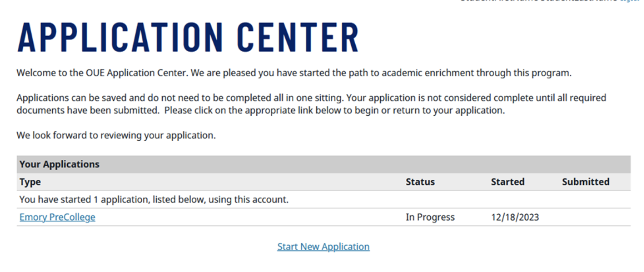Open the Emory PreCollege application link
This screenshot has height=272, width=644.
point(57,217)
